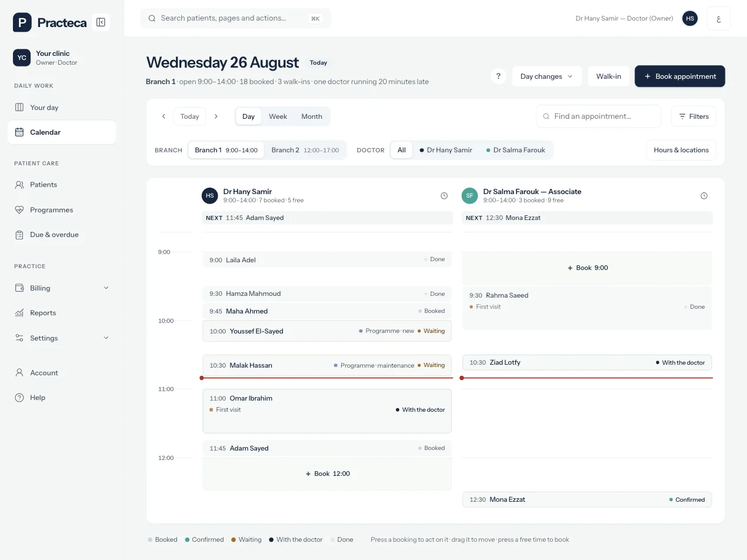This screenshot has height=560, width=747.
Task: Open Programmes in the sidebar
Action: pos(62,210)
